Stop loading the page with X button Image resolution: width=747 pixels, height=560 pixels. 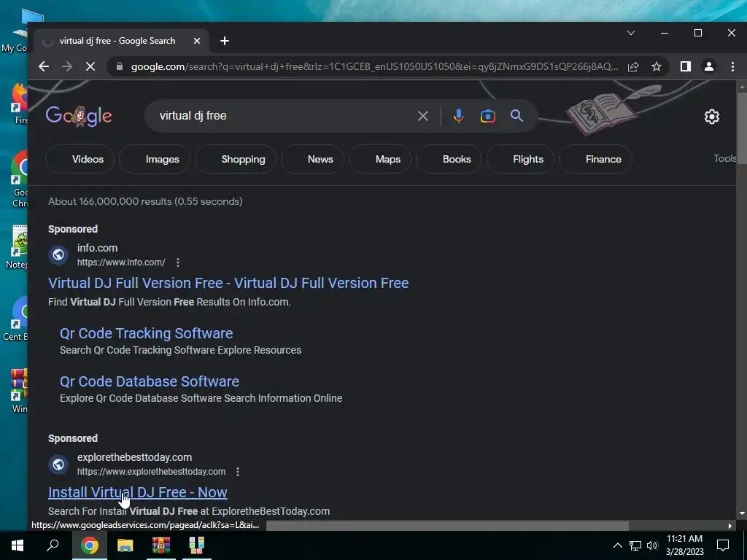coord(90,66)
